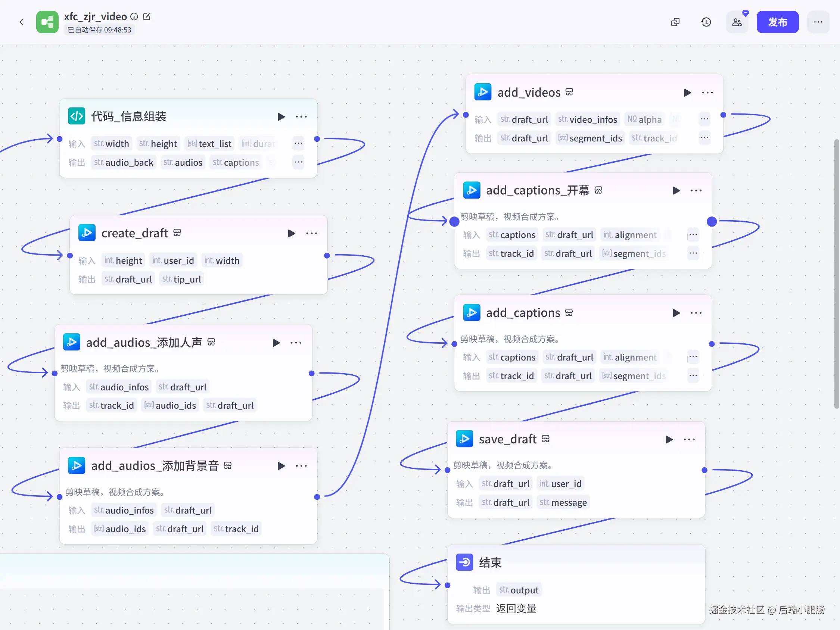Screen dimensions: 840x630
Task: Click the duplicate workflow icon in header
Action: click(x=675, y=22)
